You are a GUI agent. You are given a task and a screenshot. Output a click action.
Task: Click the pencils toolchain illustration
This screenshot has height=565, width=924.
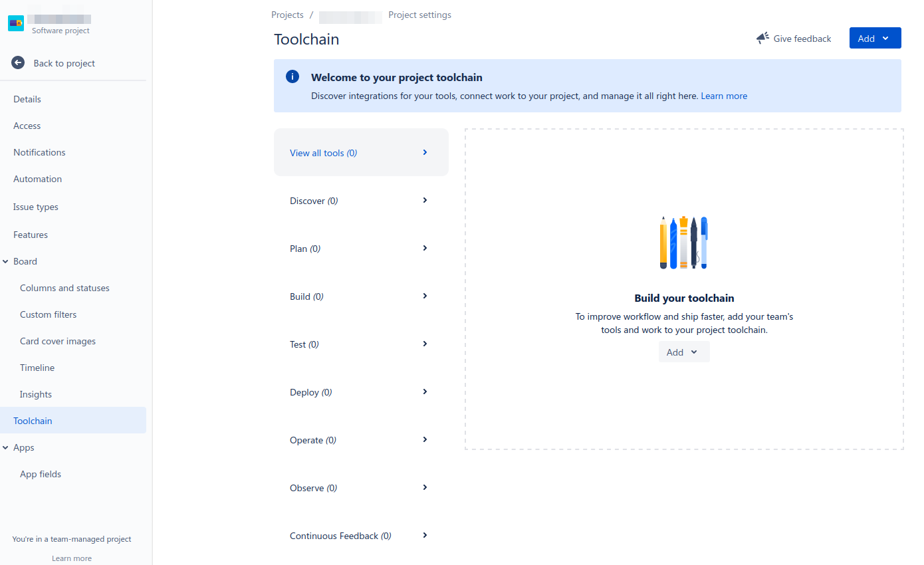coord(684,243)
